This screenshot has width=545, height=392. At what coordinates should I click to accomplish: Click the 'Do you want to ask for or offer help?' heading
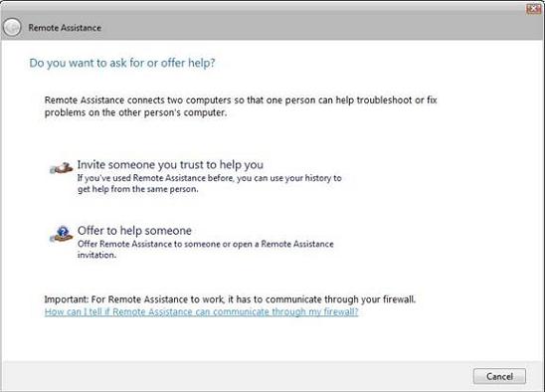pos(122,63)
